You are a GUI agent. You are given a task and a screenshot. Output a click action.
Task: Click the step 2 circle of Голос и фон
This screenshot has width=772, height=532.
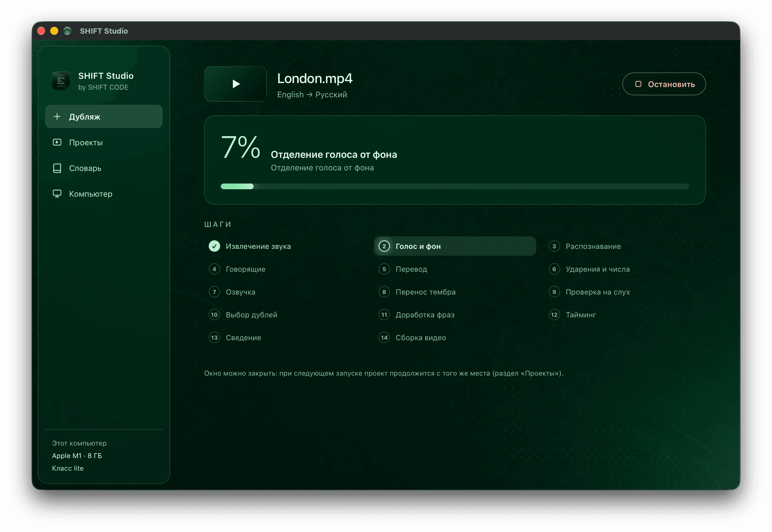point(384,246)
